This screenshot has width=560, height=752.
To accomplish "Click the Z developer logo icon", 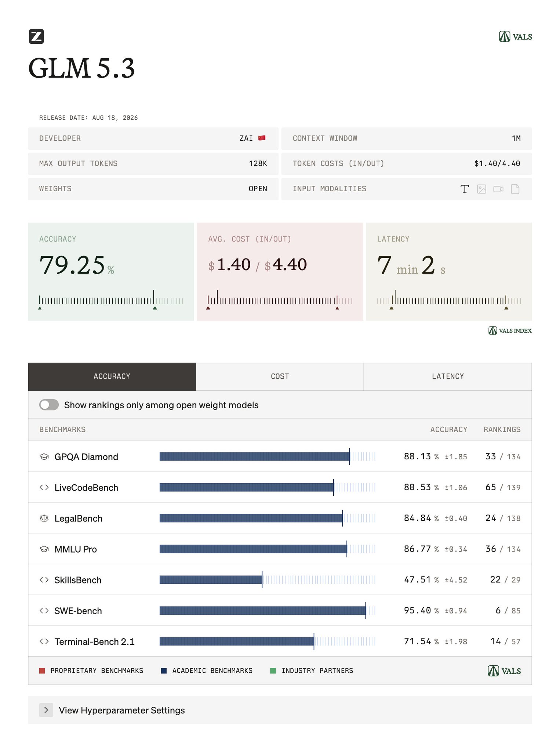I will click(36, 36).
